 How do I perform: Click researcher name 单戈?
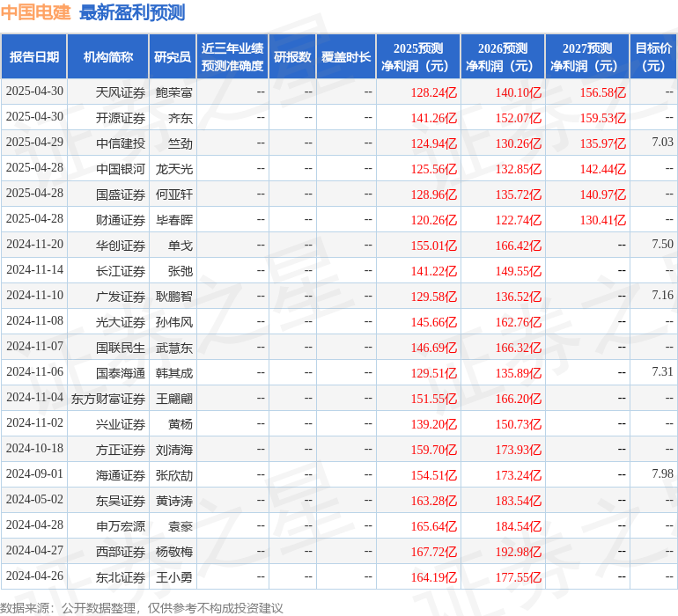[x=181, y=246]
